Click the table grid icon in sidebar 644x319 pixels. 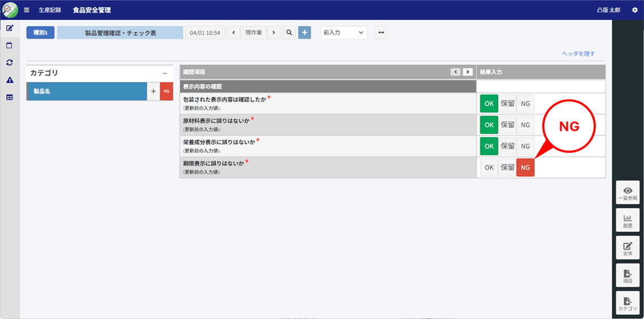pyautogui.click(x=10, y=97)
